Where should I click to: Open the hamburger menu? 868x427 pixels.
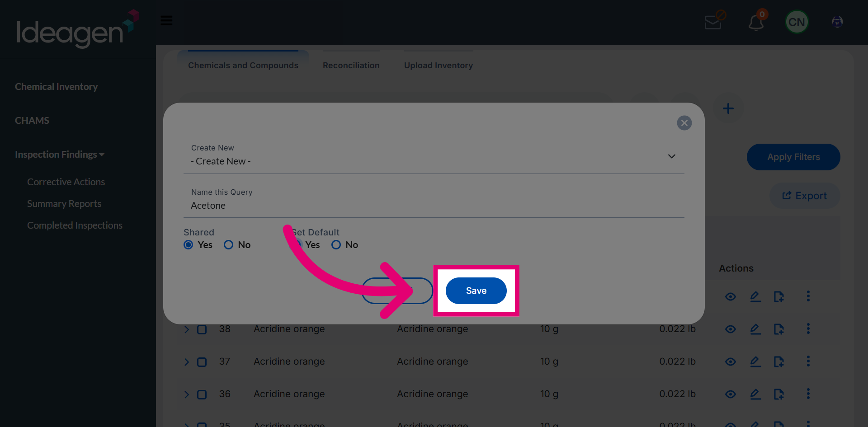166,20
